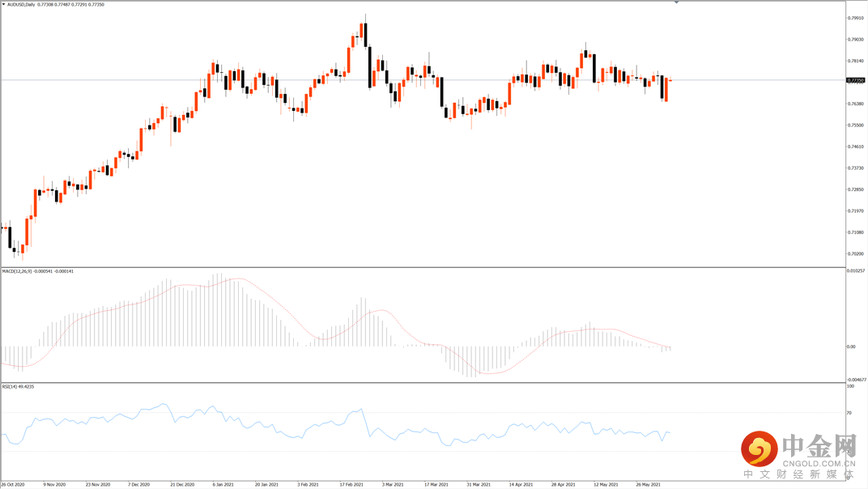Click the 0.73730 price axis label
The width and height of the screenshot is (868, 489).
pos(855,168)
